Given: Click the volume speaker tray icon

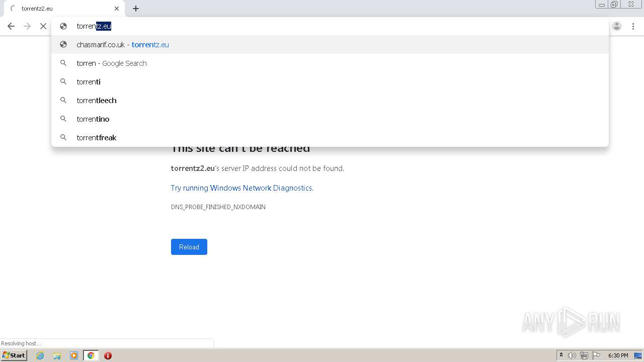Looking at the screenshot, I should (x=572, y=355).
